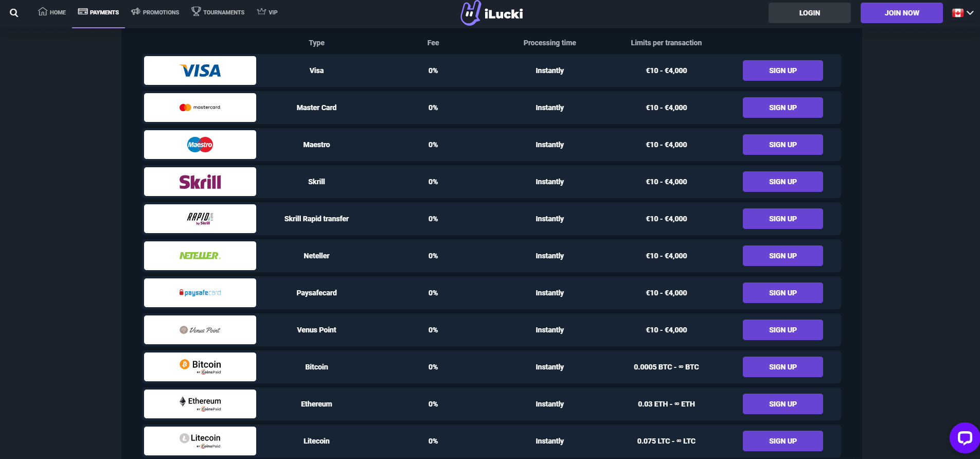The width and height of the screenshot is (980, 459).
Task: Click the Skrill logo
Action: [200, 182]
